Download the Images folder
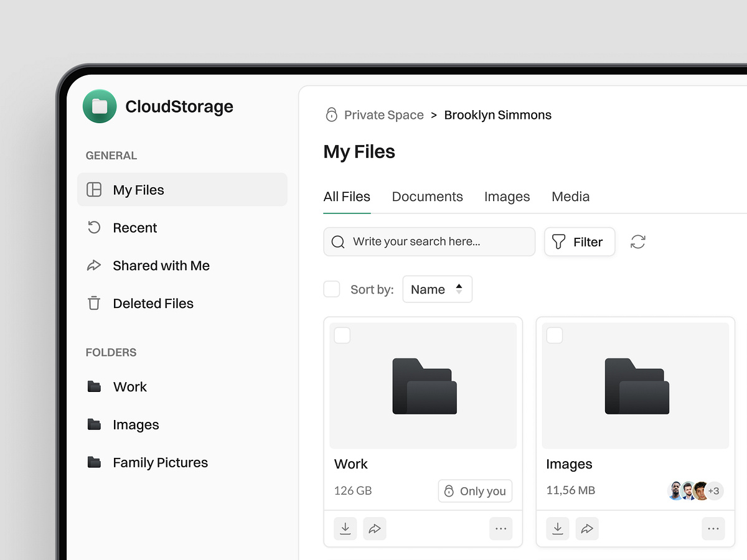The image size is (747, 560). point(558,529)
